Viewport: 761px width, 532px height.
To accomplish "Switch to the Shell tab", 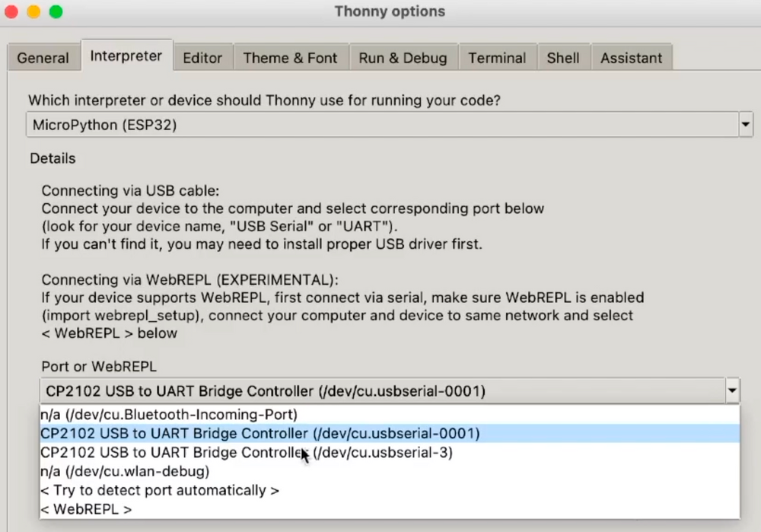I will point(563,57).
